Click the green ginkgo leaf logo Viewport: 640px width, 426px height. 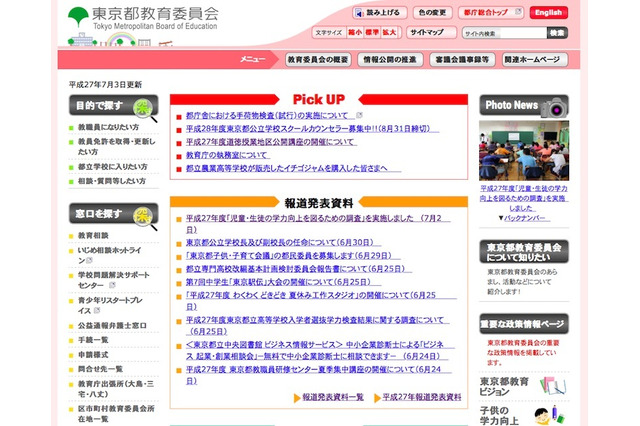coord(78,17)
